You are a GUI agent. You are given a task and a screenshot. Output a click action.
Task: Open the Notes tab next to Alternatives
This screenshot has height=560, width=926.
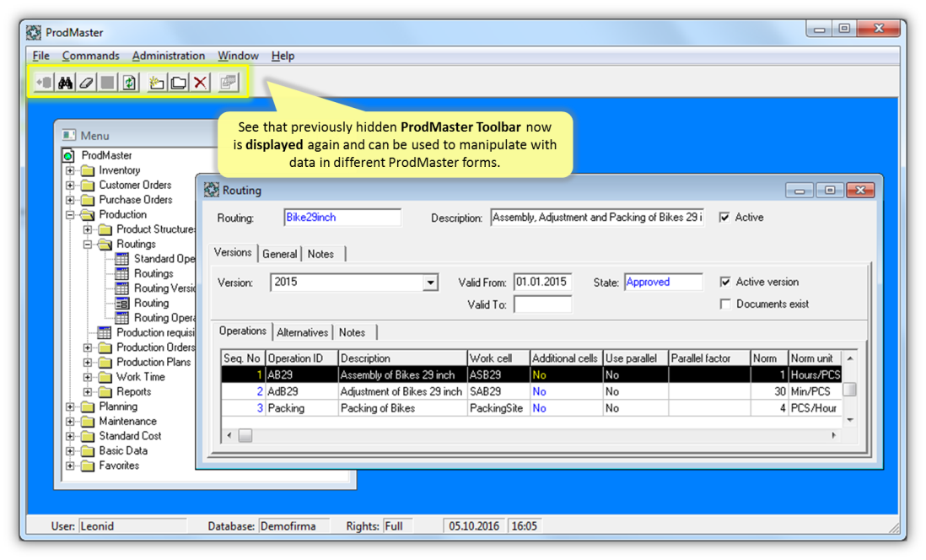pyautogui.click(x=352, y=332)
